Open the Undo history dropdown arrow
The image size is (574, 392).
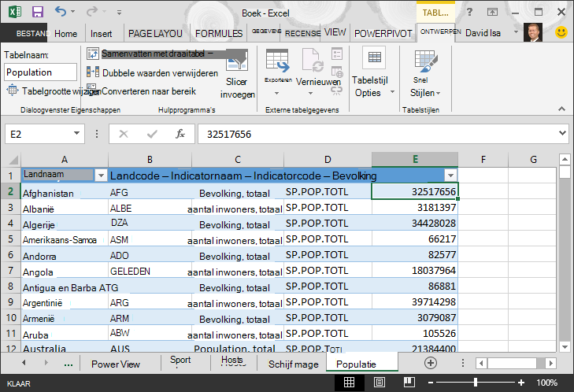tap(73, 12)
